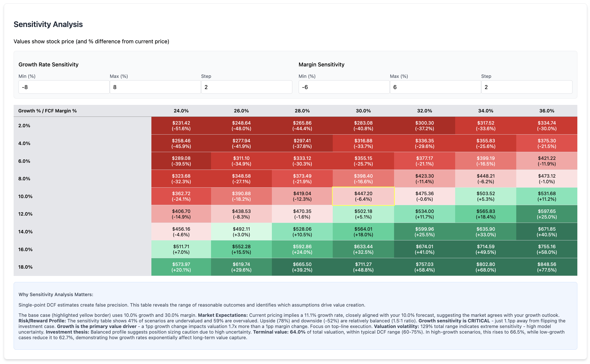Screen dimensions: 590x364
Task: Select the 30.0% FCF margin column header
Action: (363, 111)
